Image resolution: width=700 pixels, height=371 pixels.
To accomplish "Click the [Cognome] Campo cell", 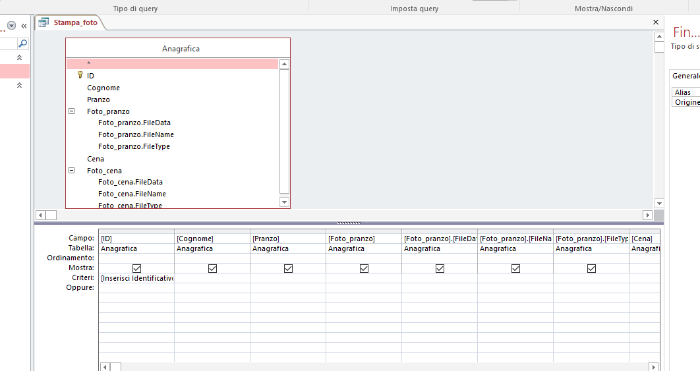I will pyautogui.click(x=212, y=239).
